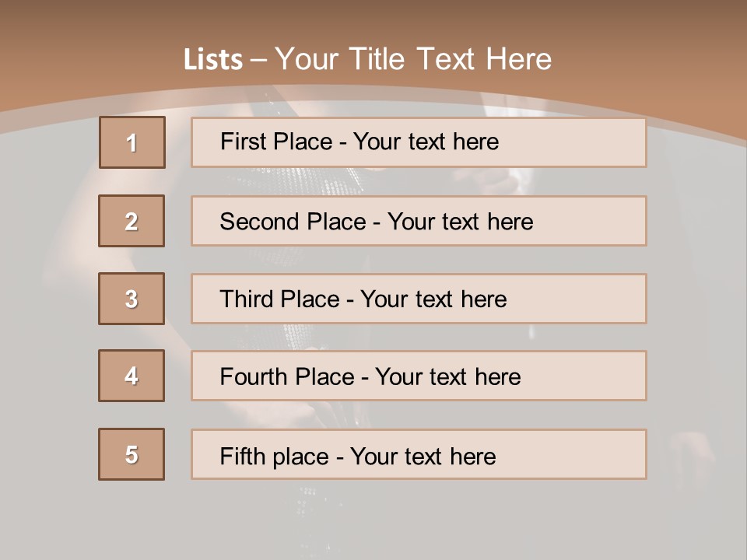Click the number 5 box
The image size is (747, 560).
pyautogui.click(x=132, y=454)
